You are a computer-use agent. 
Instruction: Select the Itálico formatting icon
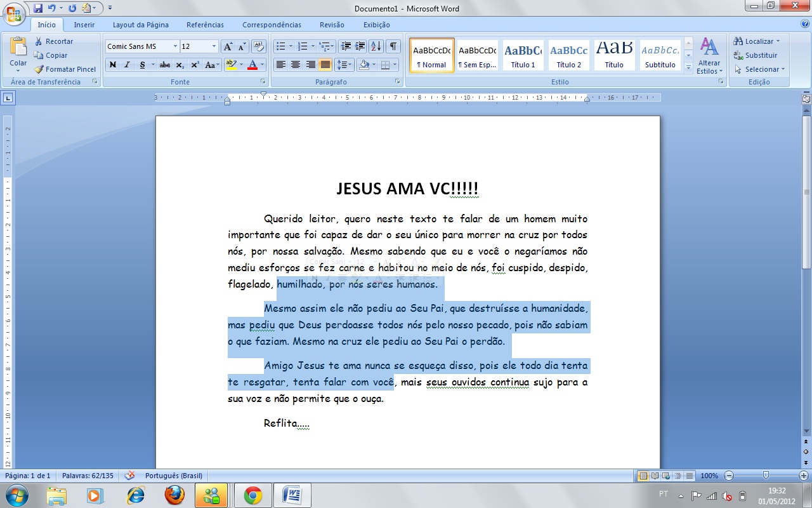126,65
